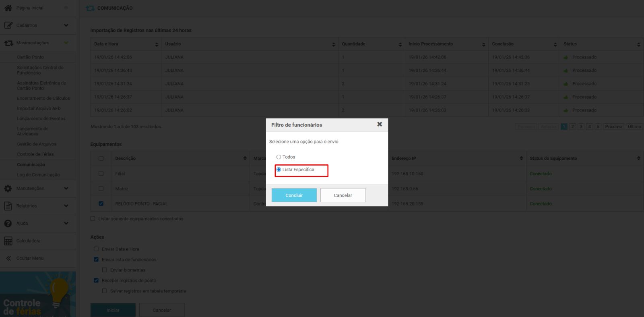Click the Página Inicial home icon
Screen dimensions: 644x317
[x=8, y=8]
